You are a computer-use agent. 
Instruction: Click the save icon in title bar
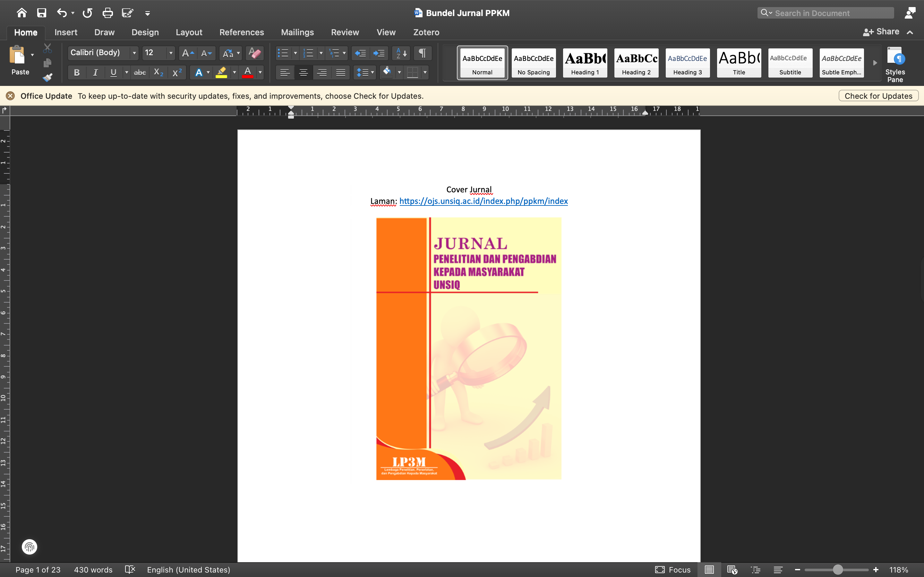tap(42, 13)
